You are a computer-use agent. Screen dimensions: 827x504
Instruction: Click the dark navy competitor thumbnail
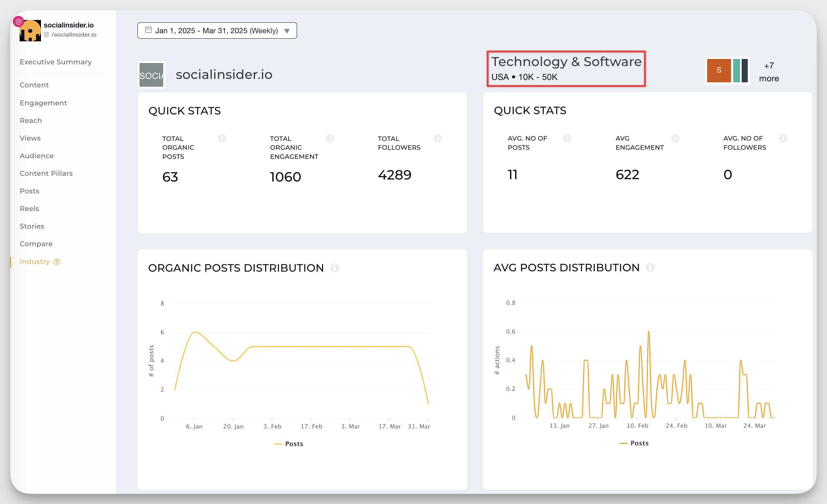coord(744,70)
